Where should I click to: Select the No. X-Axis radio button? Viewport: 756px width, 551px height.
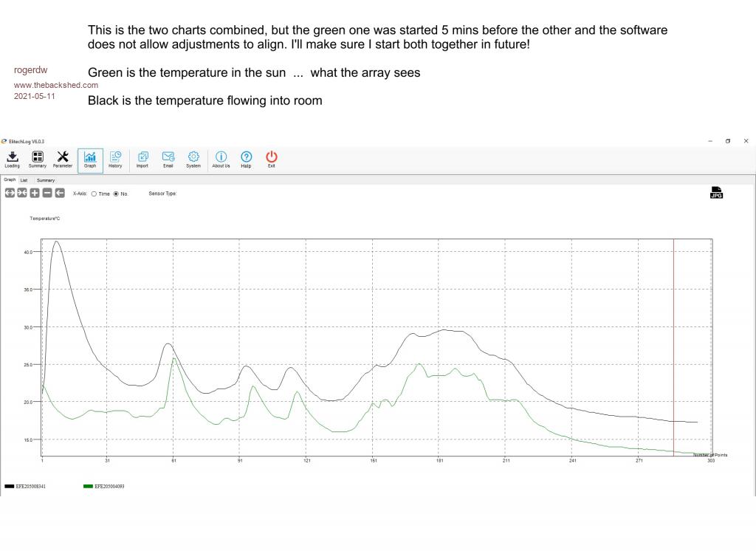[x=116, y=194]
